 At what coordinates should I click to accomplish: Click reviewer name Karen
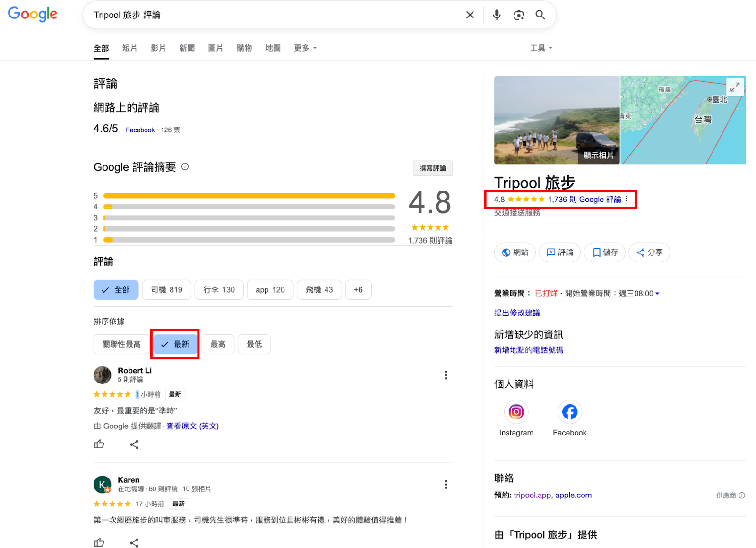129,480
